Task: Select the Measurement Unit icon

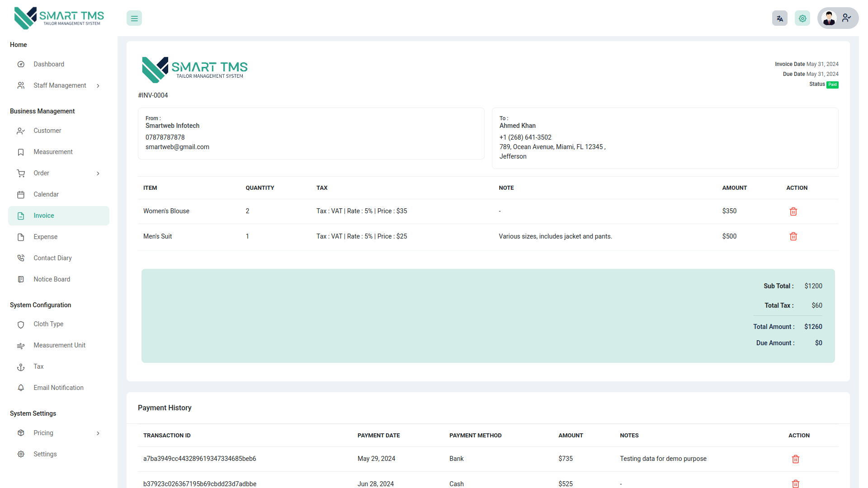Action: pos(21,346)
